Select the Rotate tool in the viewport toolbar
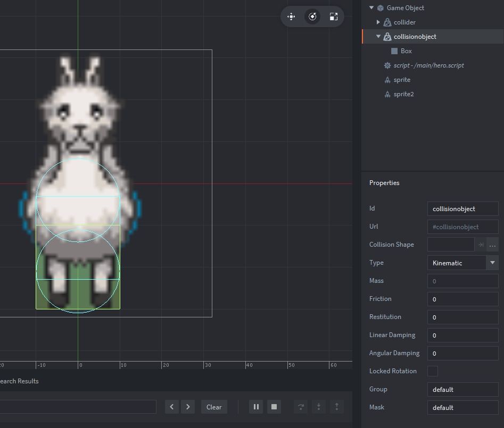 (312, 16)
